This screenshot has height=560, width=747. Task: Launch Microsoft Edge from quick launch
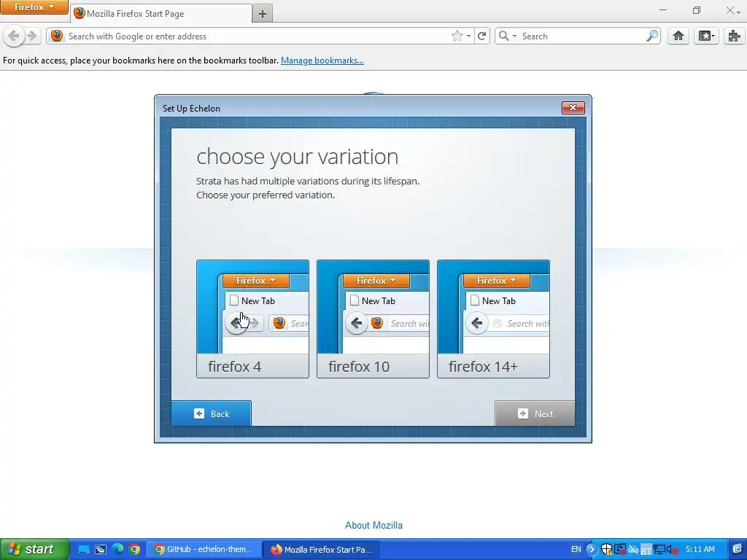[x=117, y=549]
